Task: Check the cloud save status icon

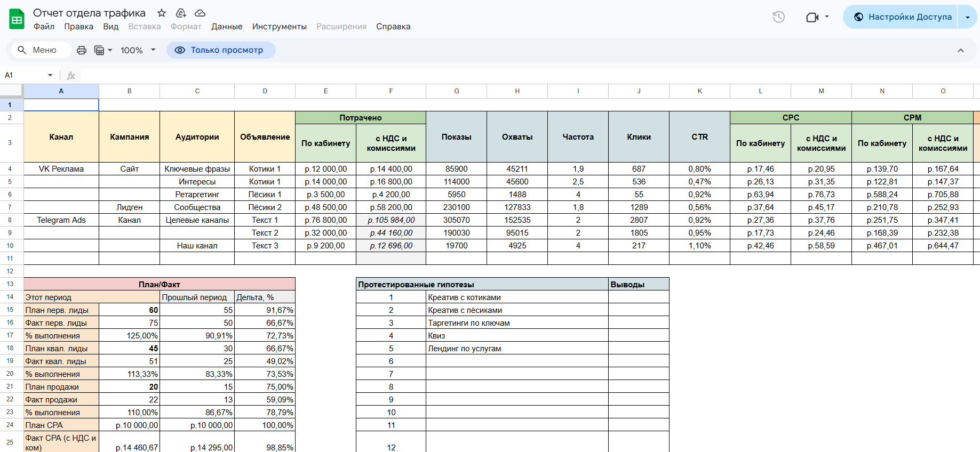Action: 200,13
